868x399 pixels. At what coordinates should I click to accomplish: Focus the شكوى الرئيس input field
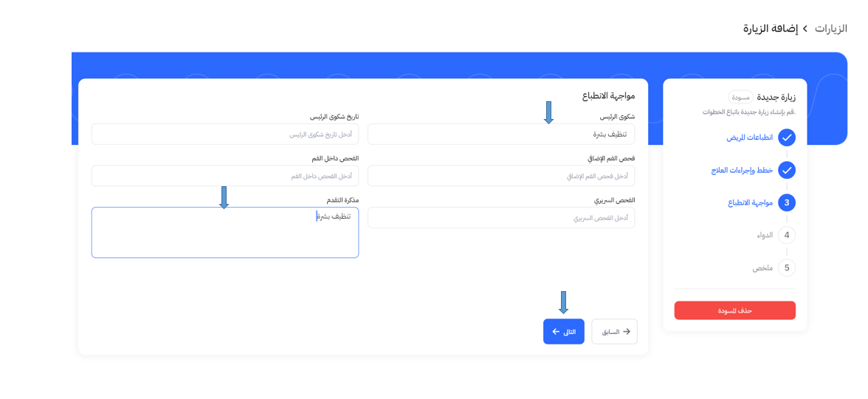point(500,134)
